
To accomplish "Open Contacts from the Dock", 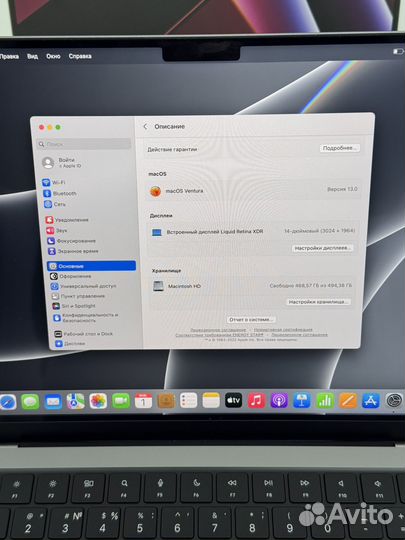I will tap(166, 401).
